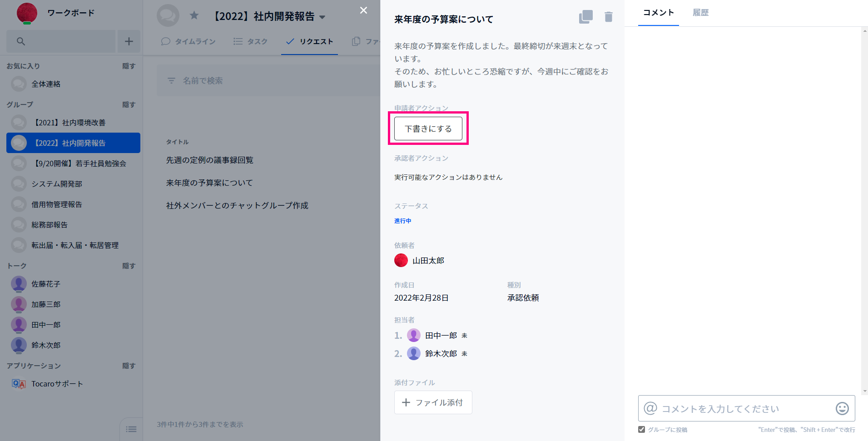Viewport: 868px width, 441px height.
Task: Click the filter icon in 名前で検索 bar
Action: 171,80
